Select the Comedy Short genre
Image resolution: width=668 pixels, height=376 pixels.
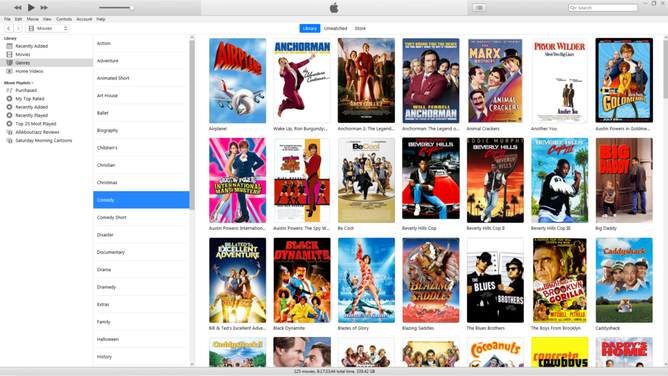(141, 217)
